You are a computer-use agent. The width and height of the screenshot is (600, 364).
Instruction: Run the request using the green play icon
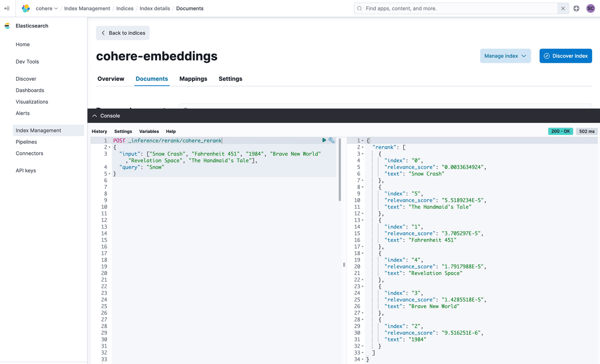[x=324, y=140]
